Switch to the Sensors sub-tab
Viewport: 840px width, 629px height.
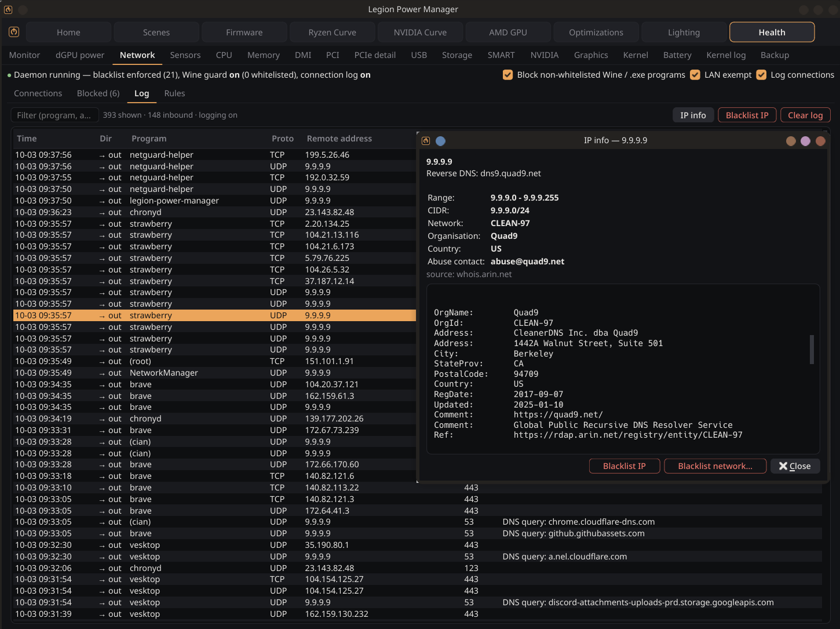click(185, 55)
